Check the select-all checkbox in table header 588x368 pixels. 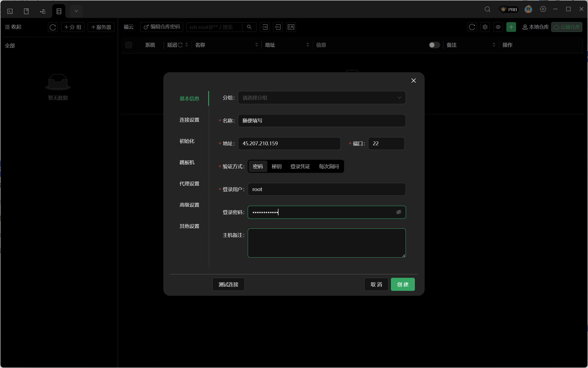129,45
